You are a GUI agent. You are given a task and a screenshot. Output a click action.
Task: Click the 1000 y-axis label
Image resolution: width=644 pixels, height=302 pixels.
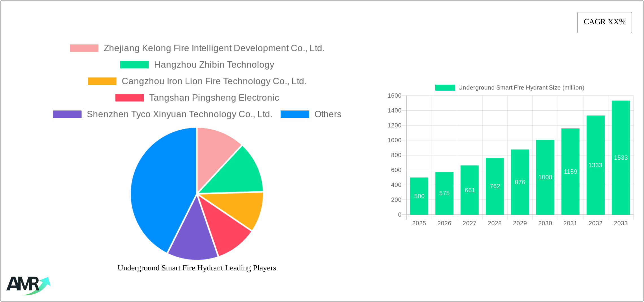(x=394, y=140)
